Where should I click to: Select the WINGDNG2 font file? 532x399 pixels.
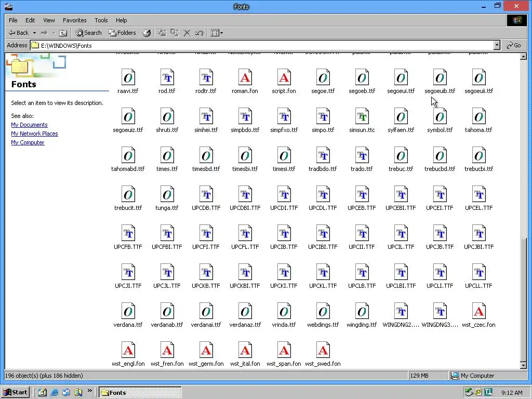pyautogui.click(x=401, y=315)
